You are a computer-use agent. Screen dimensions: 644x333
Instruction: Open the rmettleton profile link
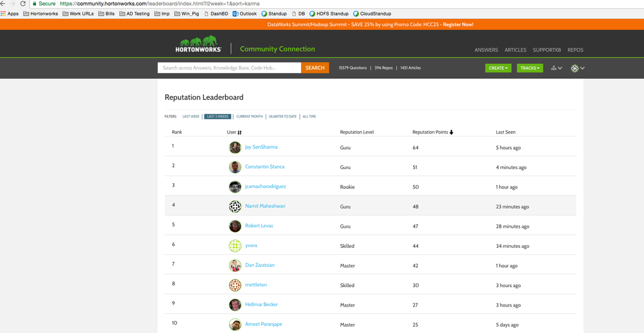tap(257, 285)
